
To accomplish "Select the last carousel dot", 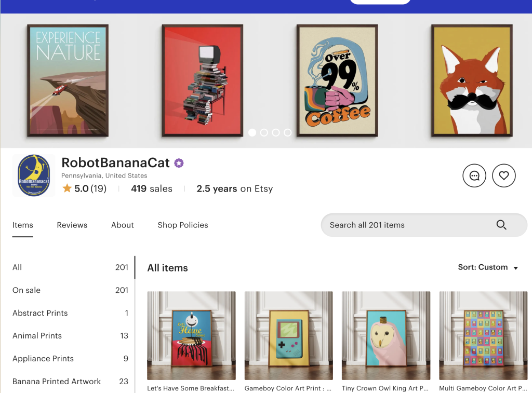I will click(287, 132).
